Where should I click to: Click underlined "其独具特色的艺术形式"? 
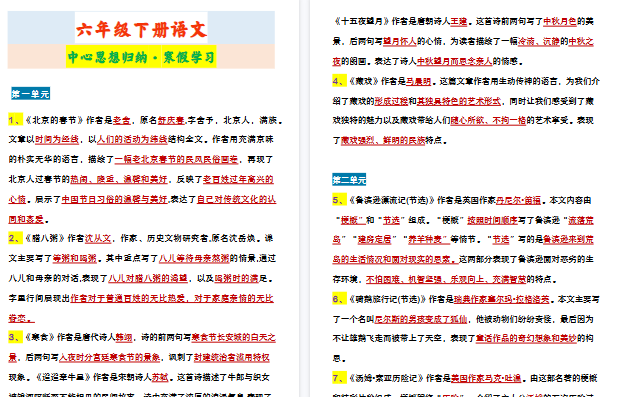point(459,101)
